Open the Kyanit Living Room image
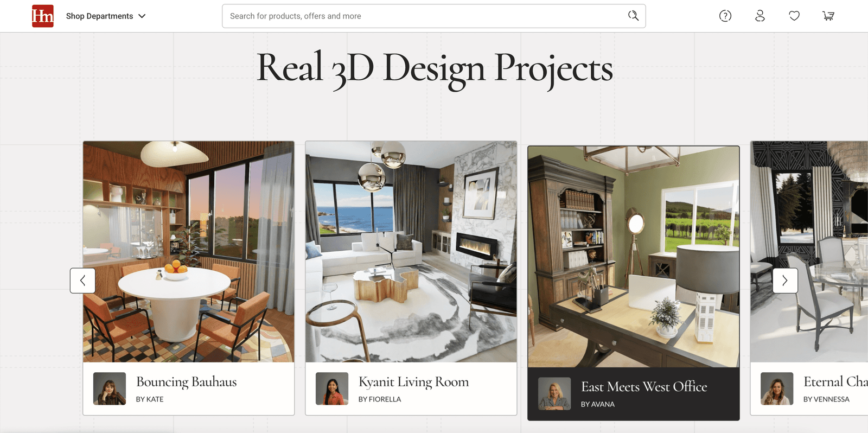Screen dimensions: 868x433 411,252
